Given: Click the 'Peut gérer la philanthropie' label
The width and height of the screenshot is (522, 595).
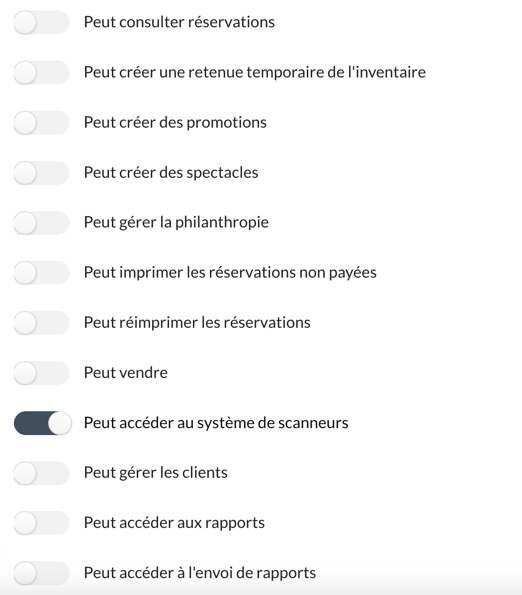Looking at the screenshot, I should coord(176,222).
